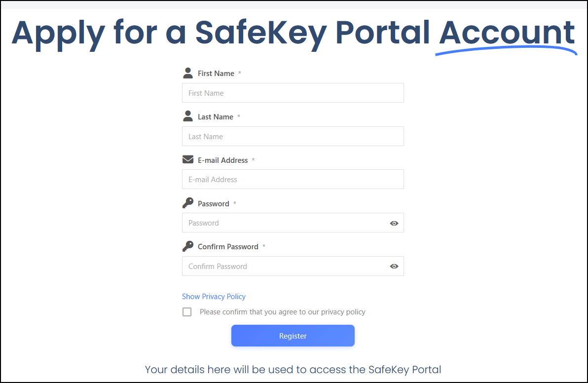Click the E-mail Address field label

(x=222, y=160)
